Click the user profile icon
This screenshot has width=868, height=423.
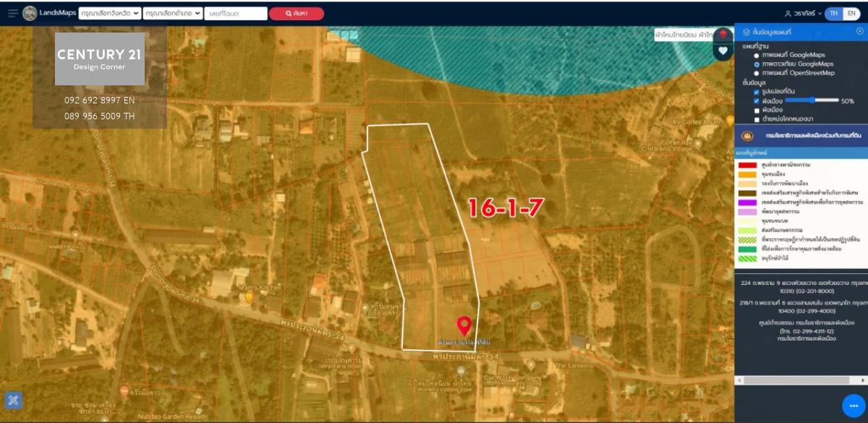pos(788,14)
